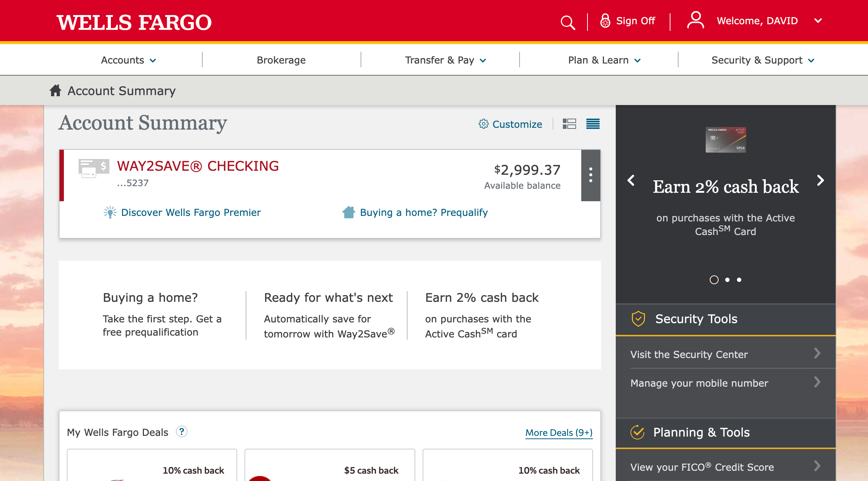This screenshot has width=868, height=481.
Task: Click the Sign Off lock icon
Action: [x=605, y=21]
